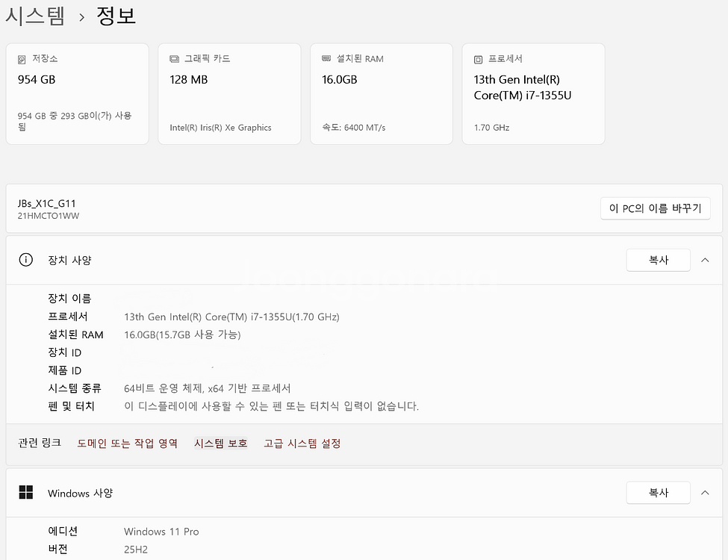Click the graphics card icon beside 그래픽 카드
728x560 pixels.
[175, 59]
